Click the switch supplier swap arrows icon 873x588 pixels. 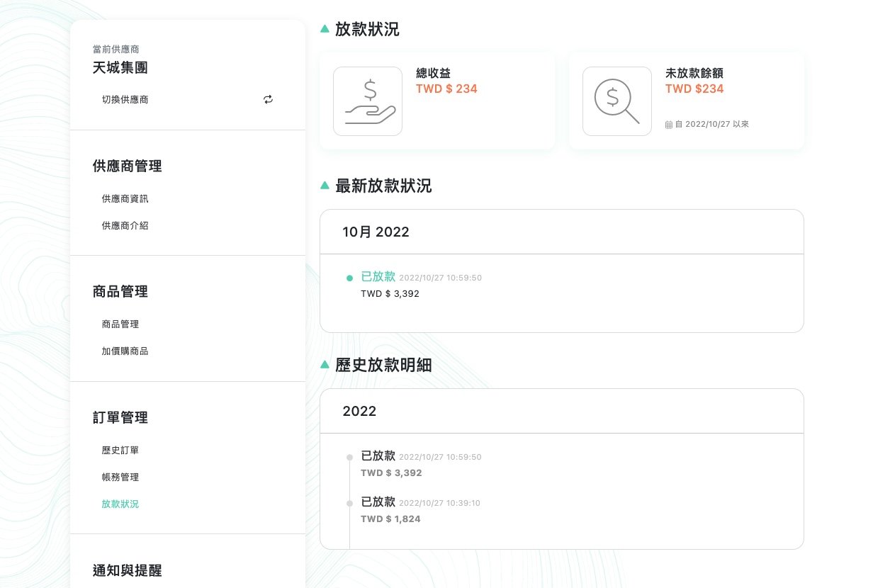click(268, 100)
